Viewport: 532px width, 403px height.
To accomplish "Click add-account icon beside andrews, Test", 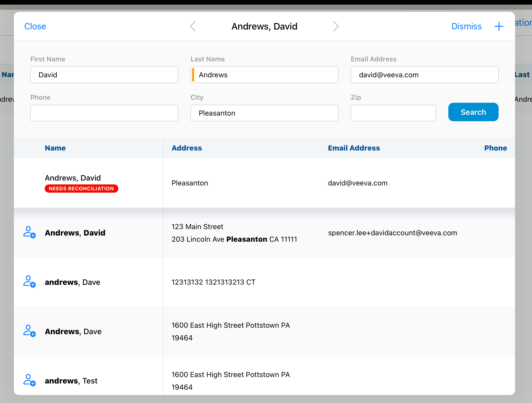I will [x=29, y=380].
